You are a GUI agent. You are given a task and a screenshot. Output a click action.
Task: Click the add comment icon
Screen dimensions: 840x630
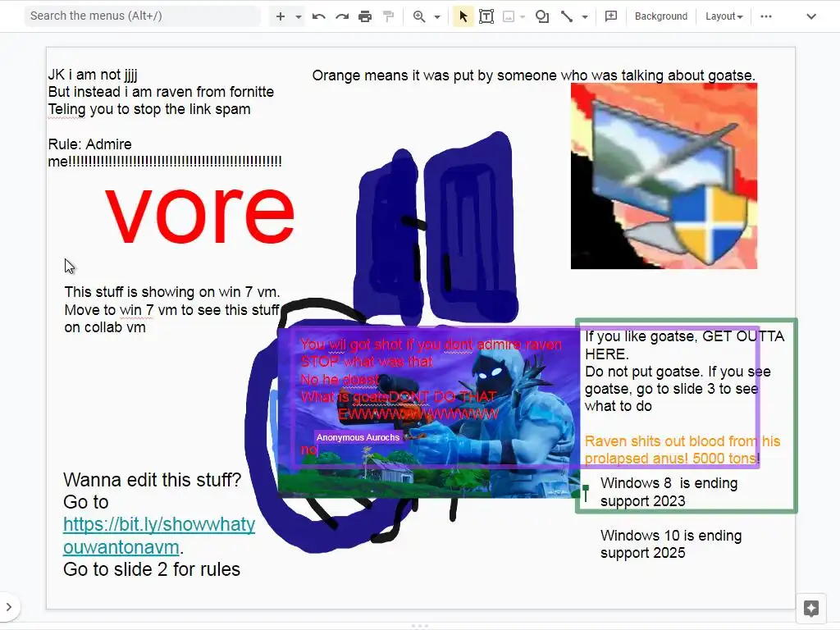(610, 16)
